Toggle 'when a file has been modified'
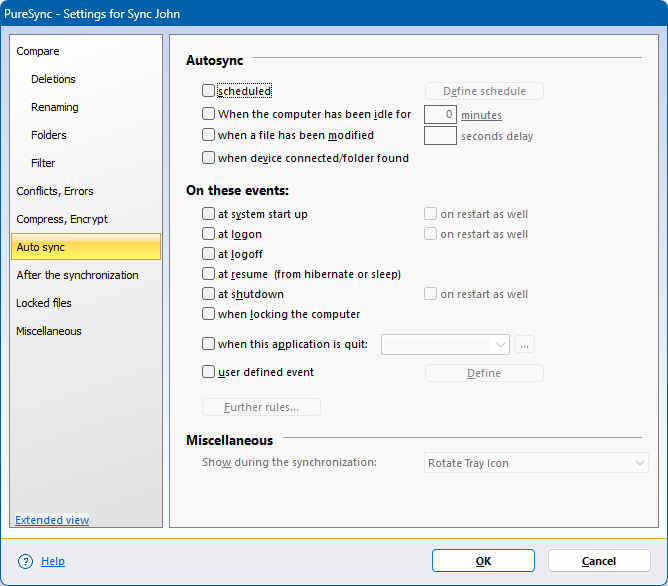668x586 pixels. [208, 135]
